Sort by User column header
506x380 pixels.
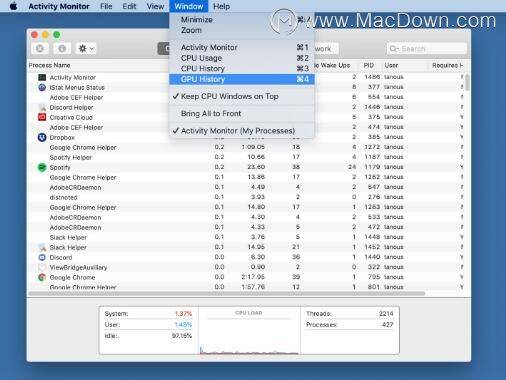pos(391,65)
